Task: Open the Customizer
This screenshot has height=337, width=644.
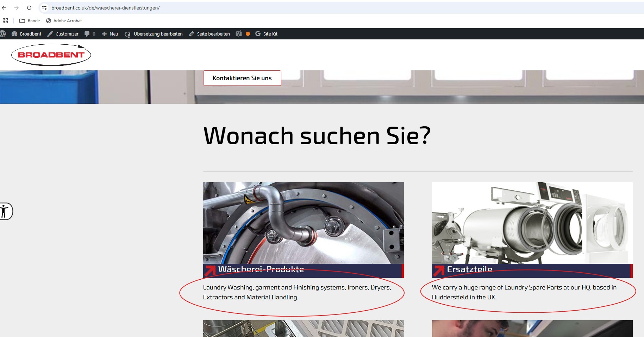Action: pos(63,34)
